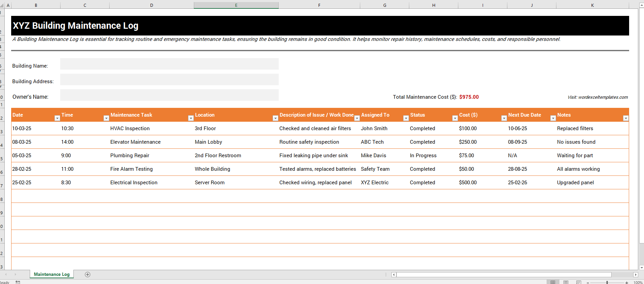Click the zoom in plus button
The image size is (644, 284).
point(627,282)
